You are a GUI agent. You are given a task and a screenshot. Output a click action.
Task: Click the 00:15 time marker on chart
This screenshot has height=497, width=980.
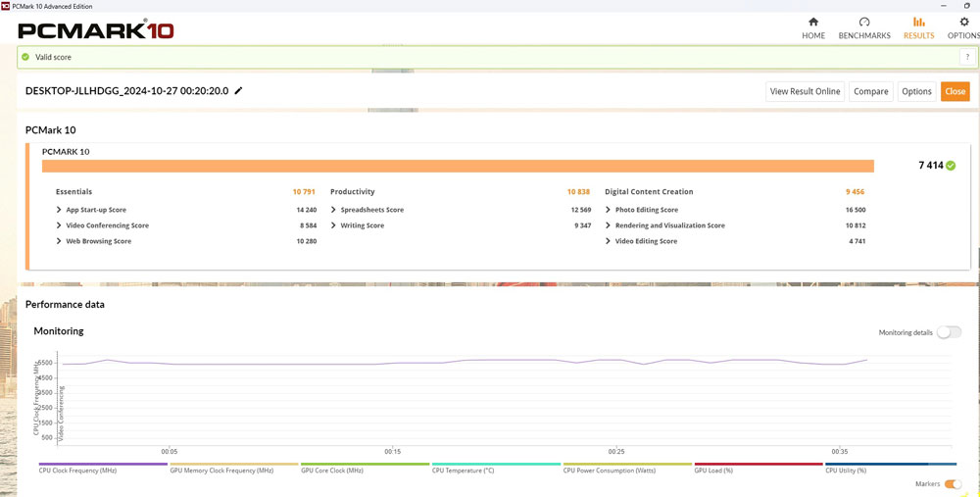(x=393, y=451)
